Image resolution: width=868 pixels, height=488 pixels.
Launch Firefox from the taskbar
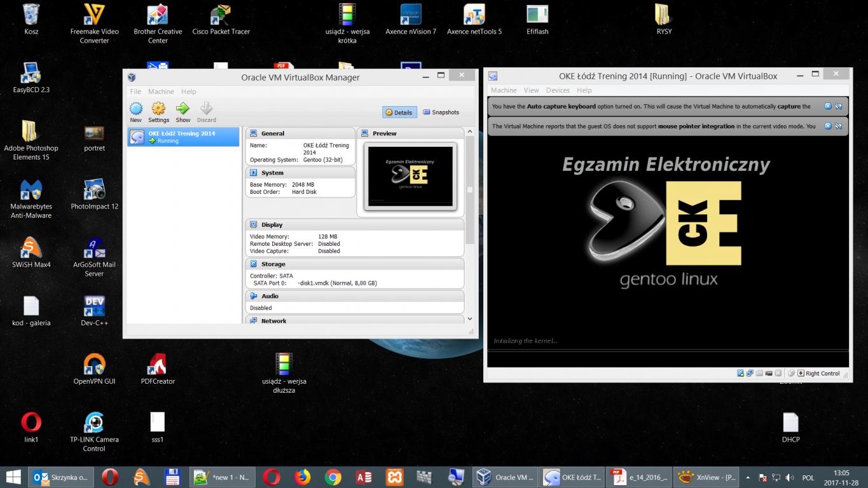[303, 477]
